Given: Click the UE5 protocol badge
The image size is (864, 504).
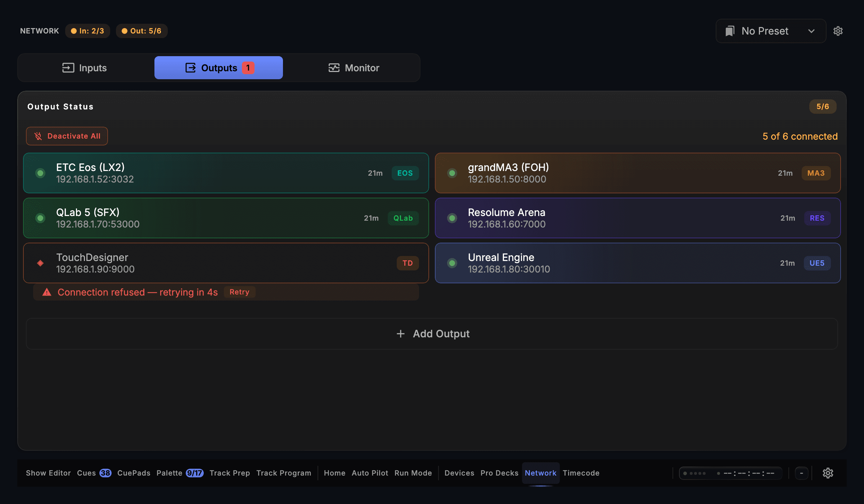Looking at the screenshot, I should click(x=817, y=263).
